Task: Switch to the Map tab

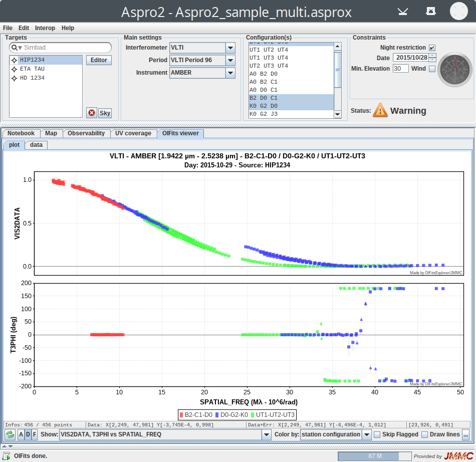Action: click(51, 133)
